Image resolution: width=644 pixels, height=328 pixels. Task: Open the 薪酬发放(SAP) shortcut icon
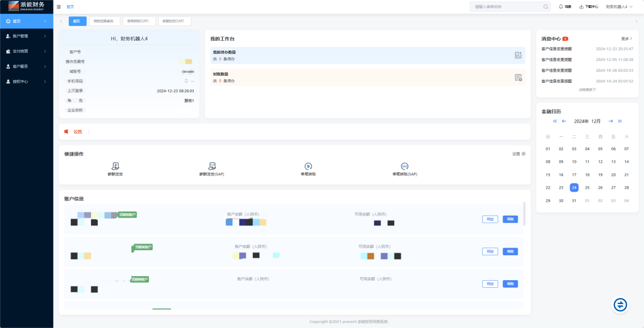click(212, 166)
